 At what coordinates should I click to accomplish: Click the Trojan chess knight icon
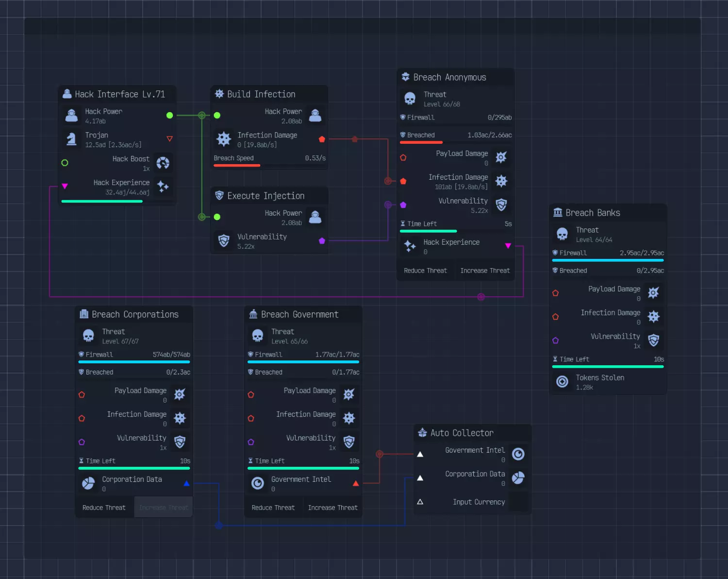coord(71,139)
